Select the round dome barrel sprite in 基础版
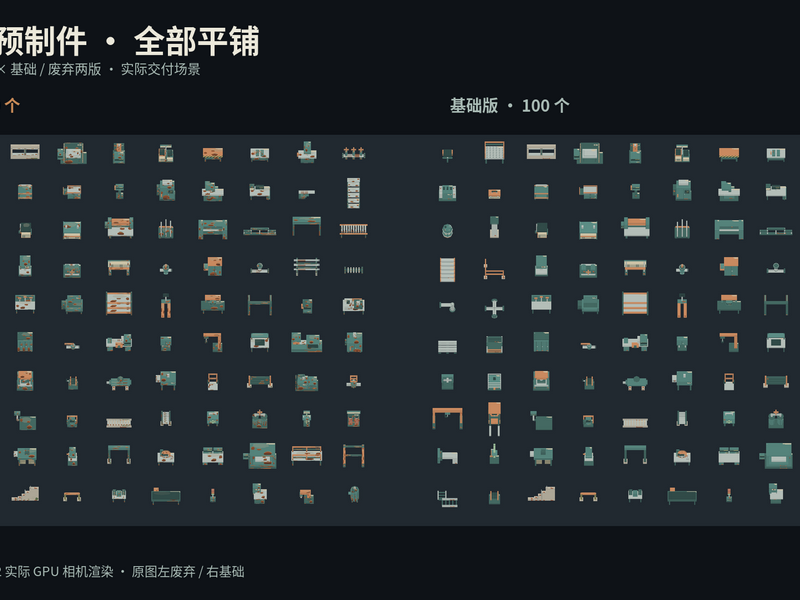This screenshot has height=600, width=800. 447,230
